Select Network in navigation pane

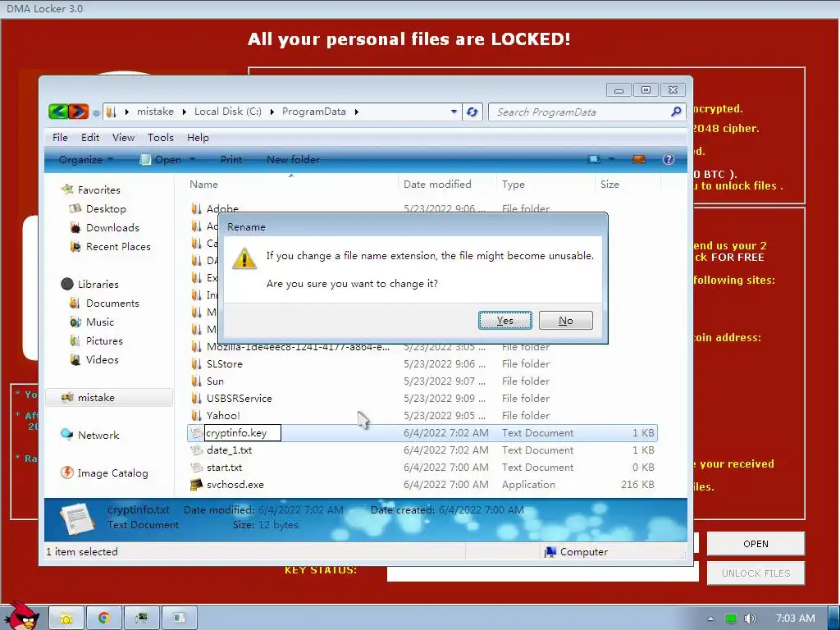point(98,436)
